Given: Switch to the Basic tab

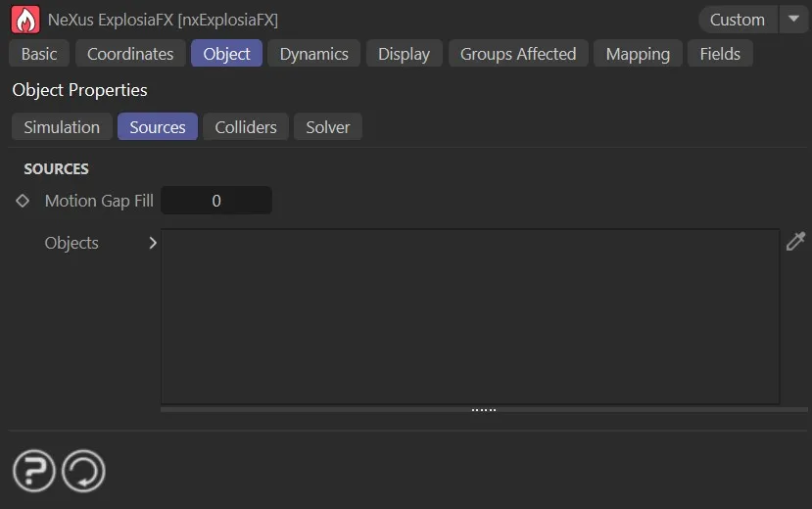Looking at the screenshot, I should coord(39,54).
